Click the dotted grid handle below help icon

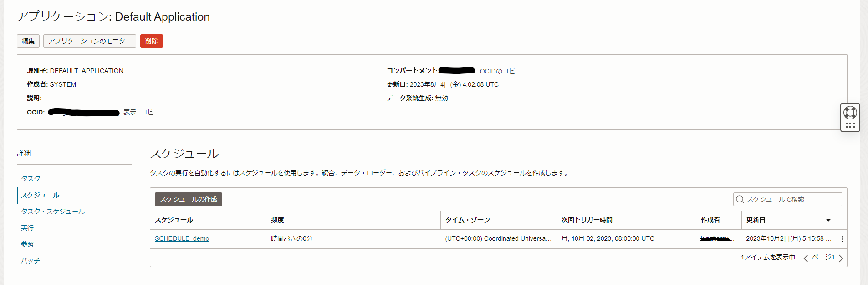point(850,125)
